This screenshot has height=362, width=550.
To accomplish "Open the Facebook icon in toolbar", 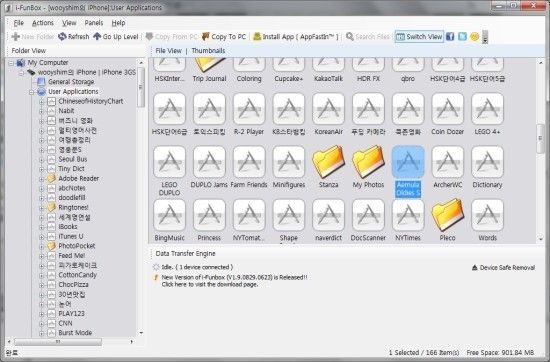I will [x=450, y=36].
